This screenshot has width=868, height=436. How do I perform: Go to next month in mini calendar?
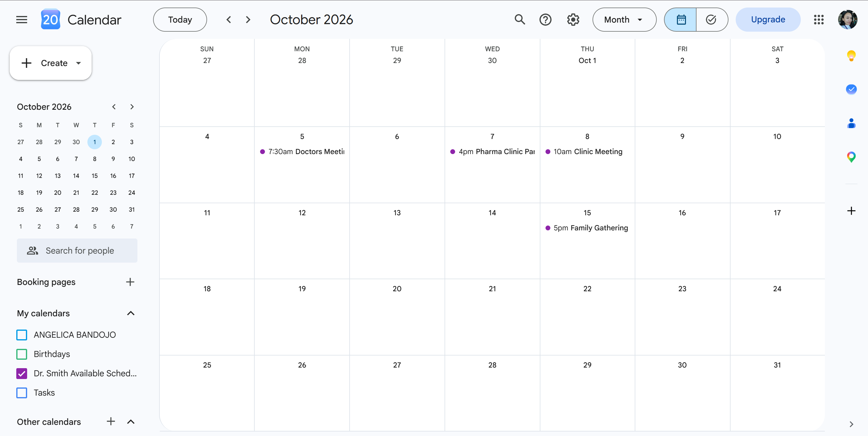(x=132, y=106)
